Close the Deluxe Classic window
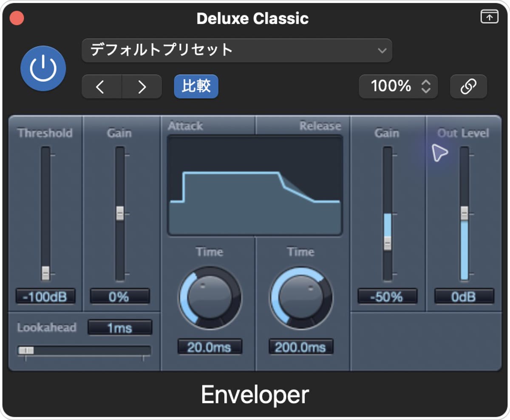The height and width of the screenshot is (420, 510). 17,18
